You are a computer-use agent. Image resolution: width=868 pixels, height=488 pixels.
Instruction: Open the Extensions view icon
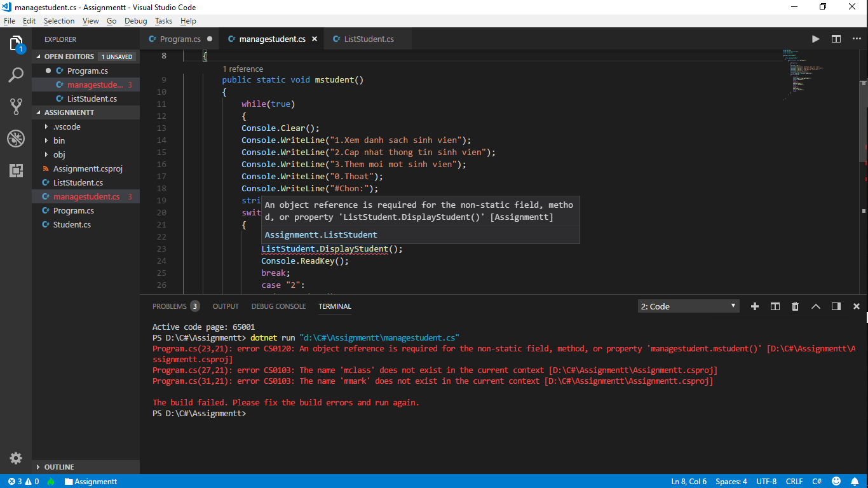point(16,170)
